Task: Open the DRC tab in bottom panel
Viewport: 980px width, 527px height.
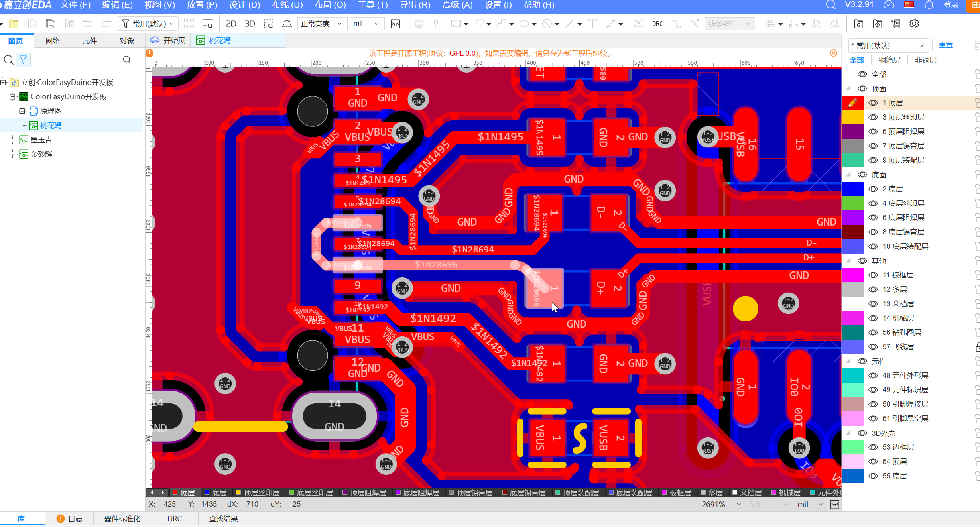Action: click(x=175, y=519)
